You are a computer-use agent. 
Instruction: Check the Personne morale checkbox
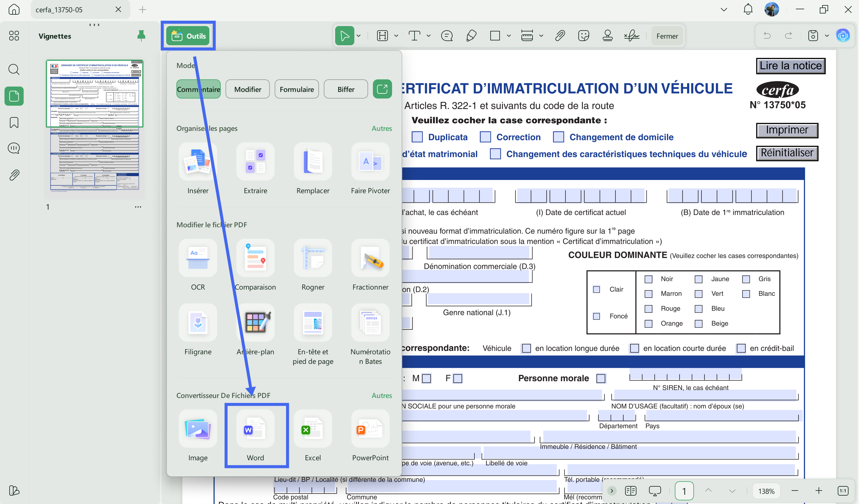coord(601,379)
